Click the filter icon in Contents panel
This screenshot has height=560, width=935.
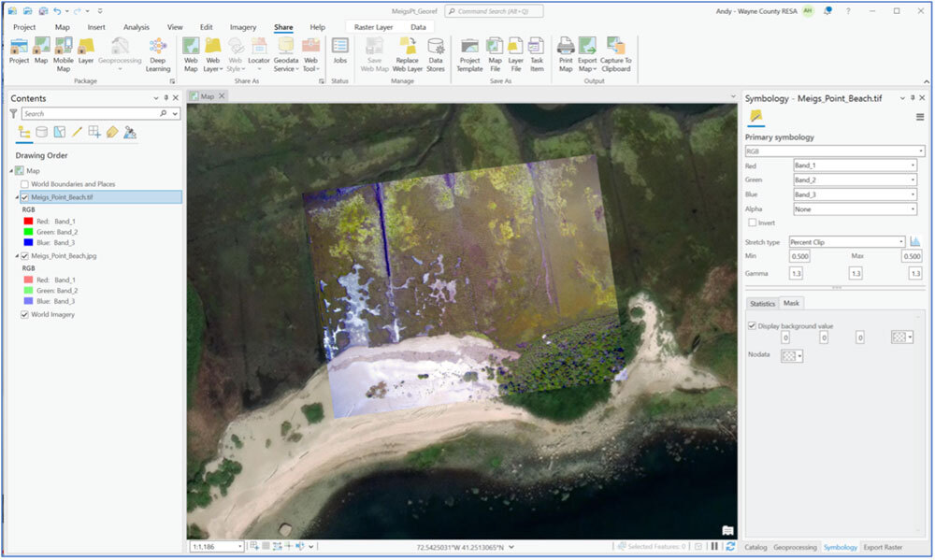(11, 111)
